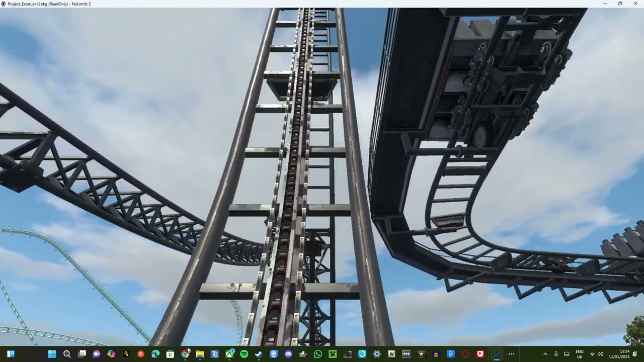The height and width of the screenshot is (362, 644).
Task: Launch Rockstar Games Launcher
Action: pos(126,354)
